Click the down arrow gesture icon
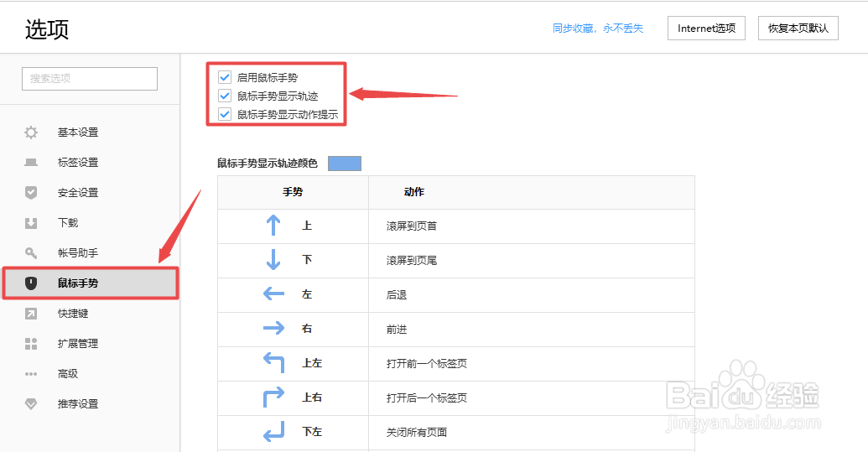The image size is (868, 452). (x=273, y=259)
